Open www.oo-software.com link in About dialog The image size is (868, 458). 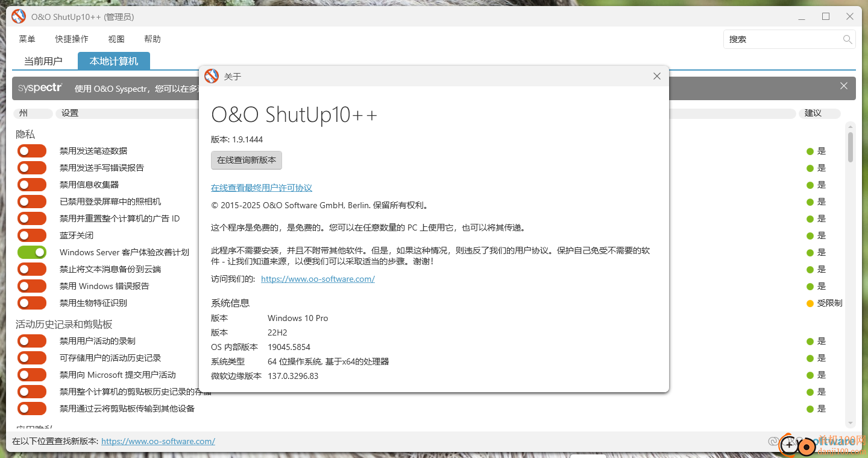coord(318,279)
